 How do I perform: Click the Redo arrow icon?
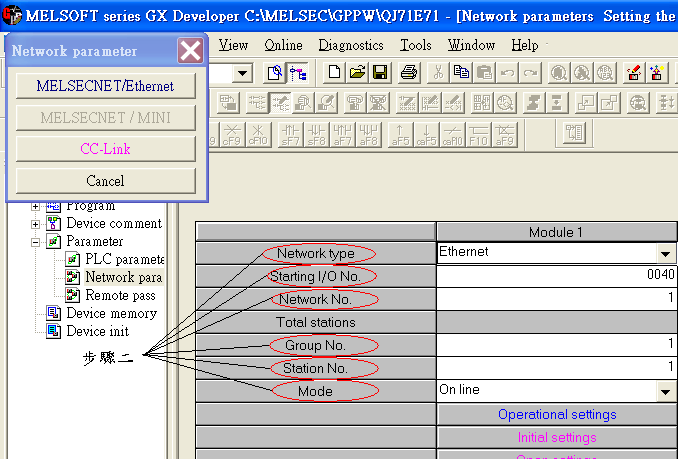(530, 72)
